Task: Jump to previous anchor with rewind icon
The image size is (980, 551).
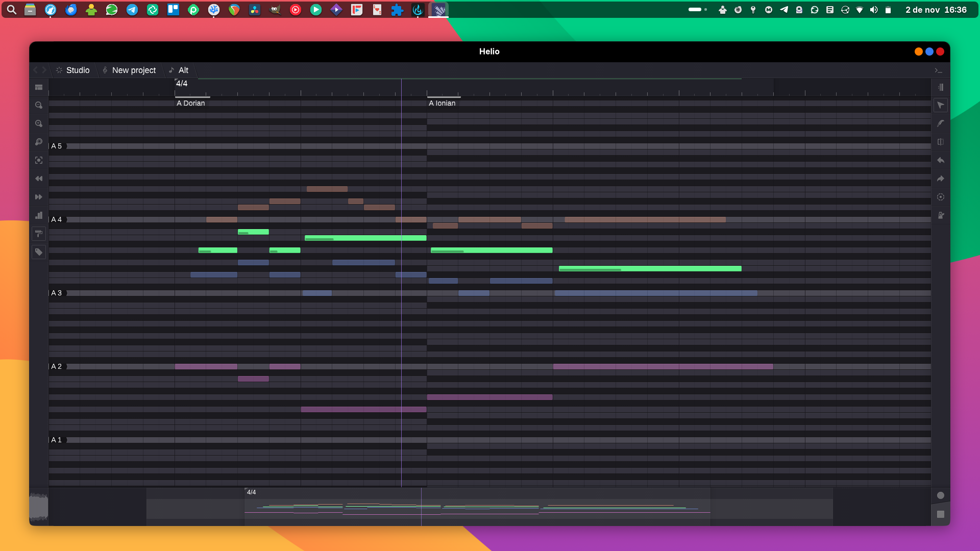Action: coord(39,179)
